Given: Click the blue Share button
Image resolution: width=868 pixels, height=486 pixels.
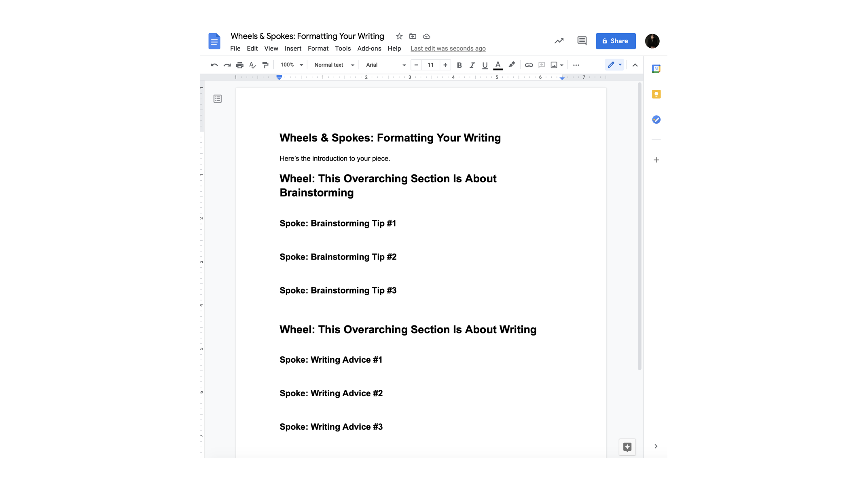Looking at the screenshot, I should coord(615,41).
